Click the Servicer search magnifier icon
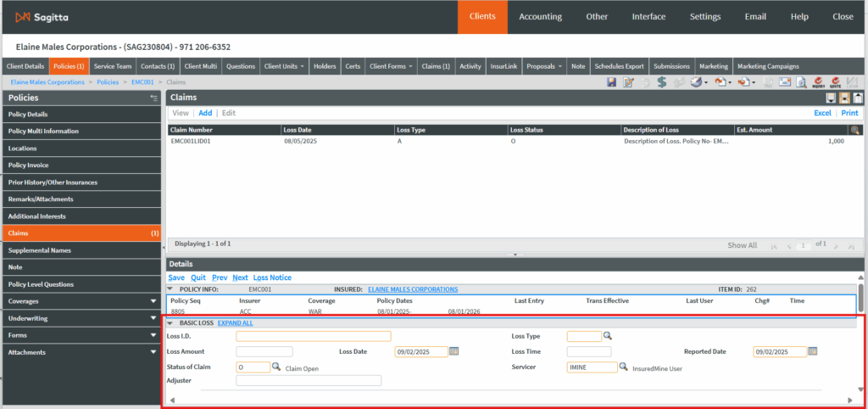The height and width of the screenshot is (409, 868). point(624,367)
